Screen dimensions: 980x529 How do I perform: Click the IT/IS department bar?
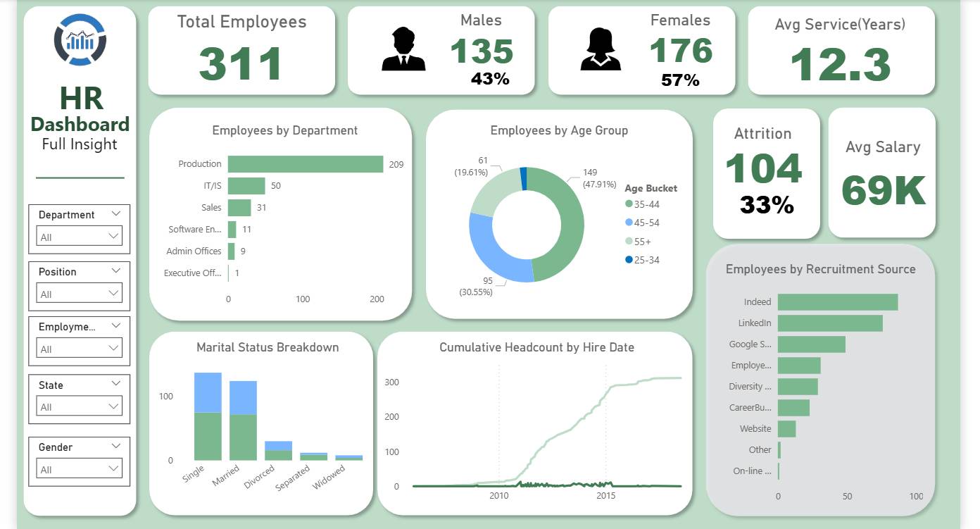(x=246, y=186)
